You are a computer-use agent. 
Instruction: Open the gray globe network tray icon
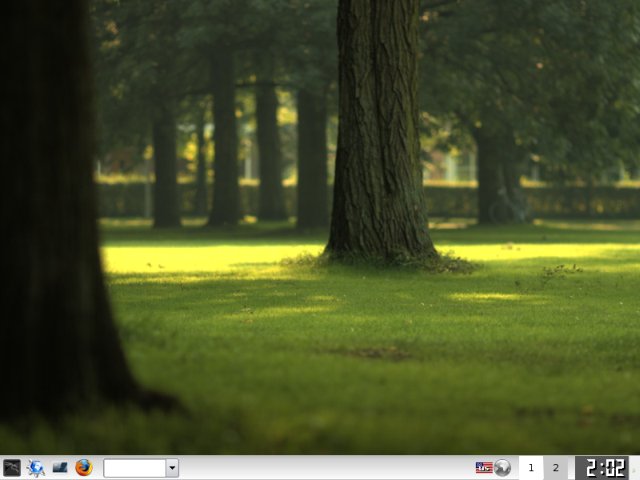pos(502,467)
